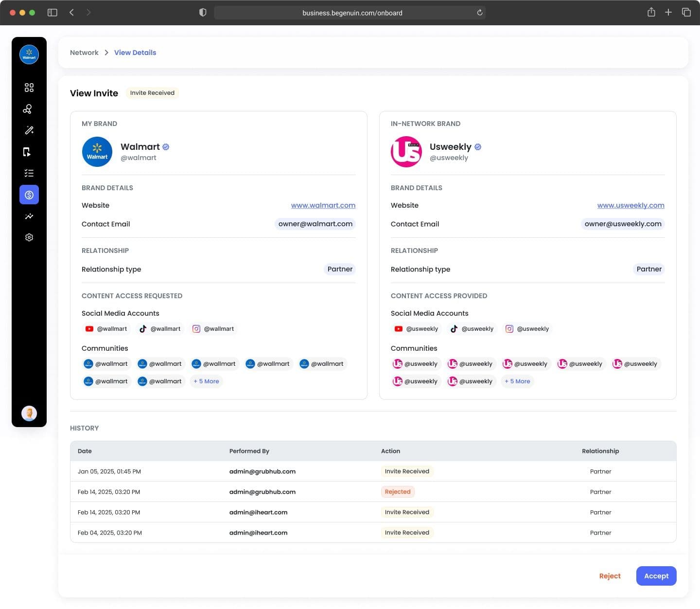This screenshot has height=609, width=700.
Task: Open the user avatar at sidebar bottom
Action: pos(29,413)
